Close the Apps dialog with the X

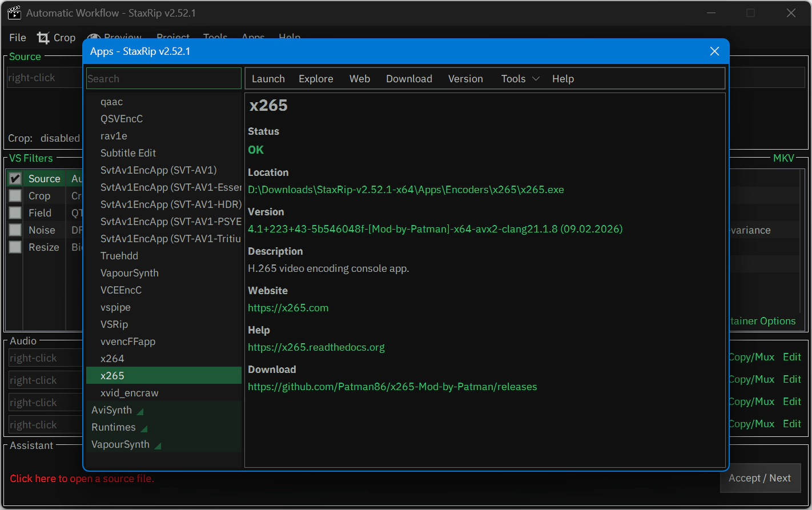(x=714, y=51)
